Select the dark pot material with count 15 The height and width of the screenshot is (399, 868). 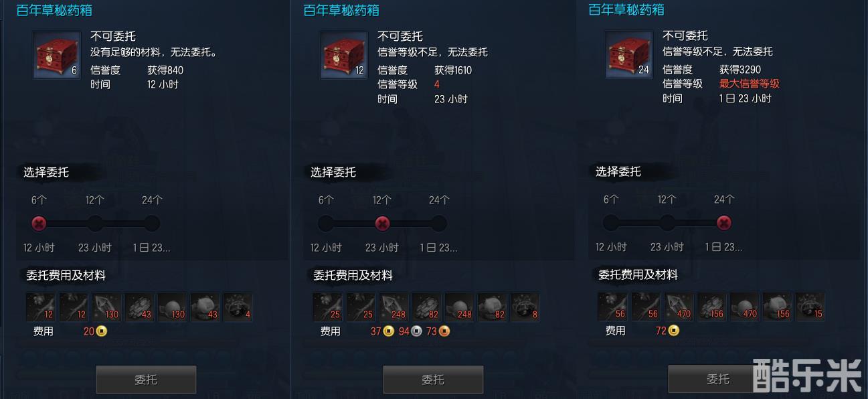[810, 307]
